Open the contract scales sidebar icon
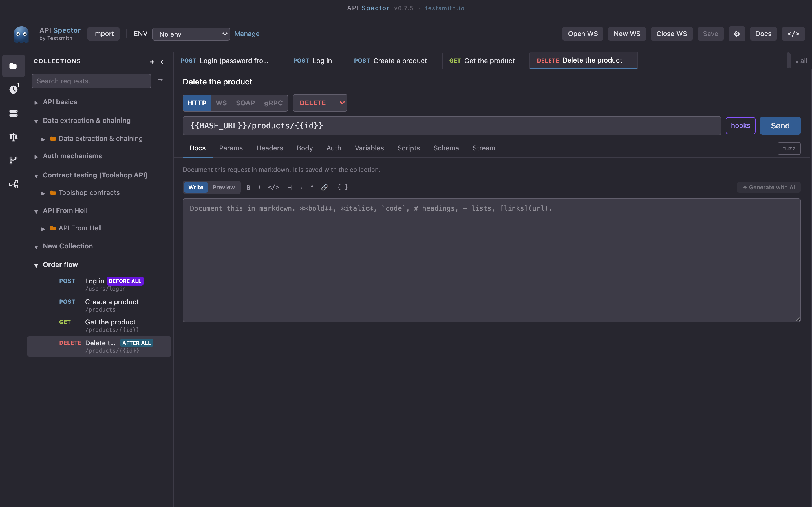Viewport: 812px width, 507px height. coord(14,137)
